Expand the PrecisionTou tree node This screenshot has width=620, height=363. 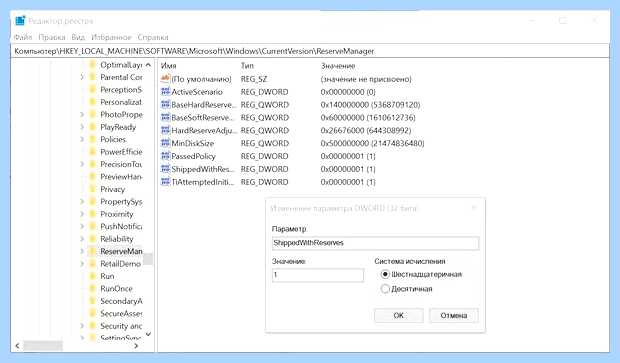coord(82,164)
